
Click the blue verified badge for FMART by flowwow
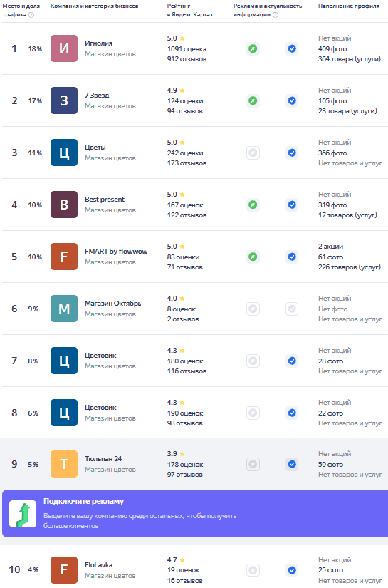point(292,257)
